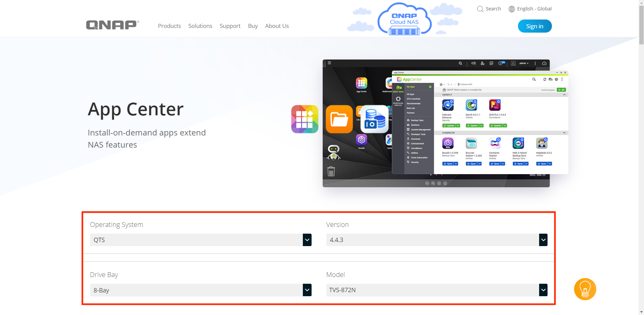Open the Solutions menu
The width and height of the screenshot is (644, 315).
pos(200,26)
